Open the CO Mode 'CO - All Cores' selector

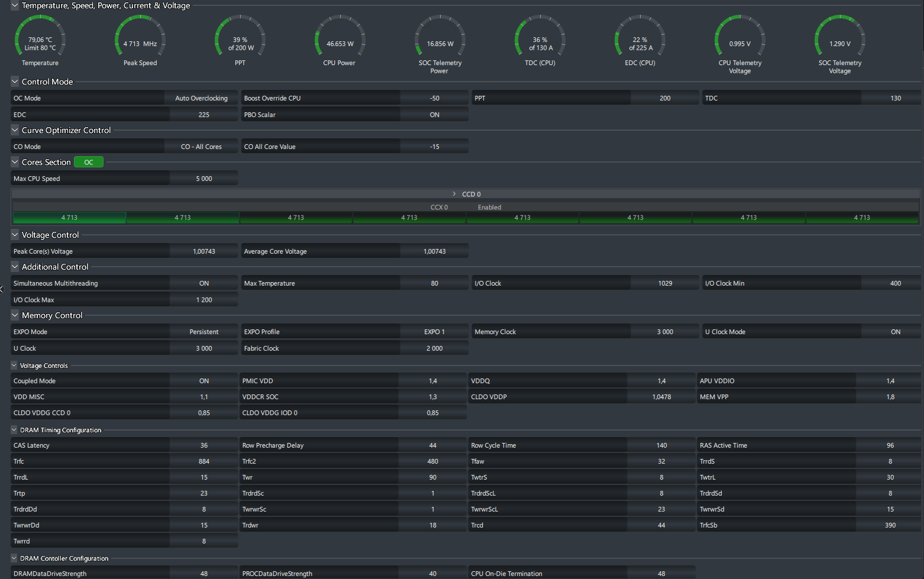[x=201, y=147]
